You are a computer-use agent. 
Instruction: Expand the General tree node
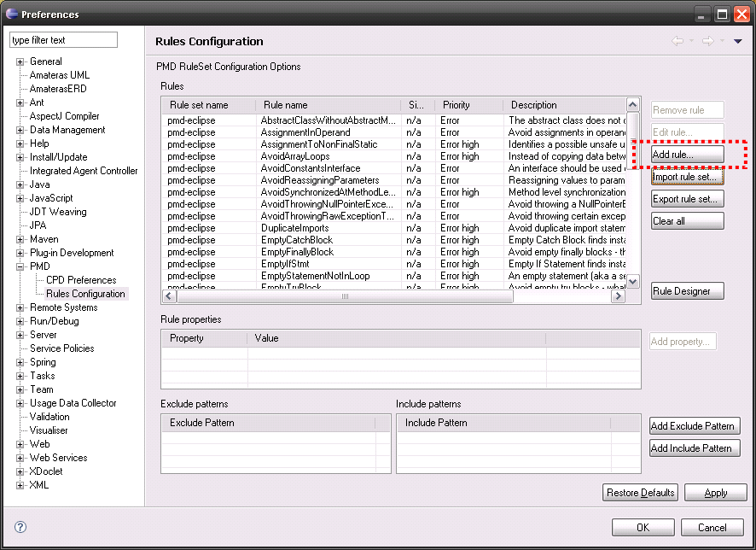[20, 61]
